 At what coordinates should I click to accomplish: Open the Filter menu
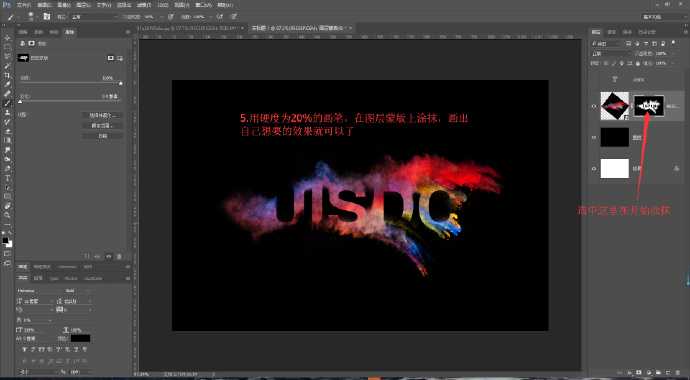143,5
